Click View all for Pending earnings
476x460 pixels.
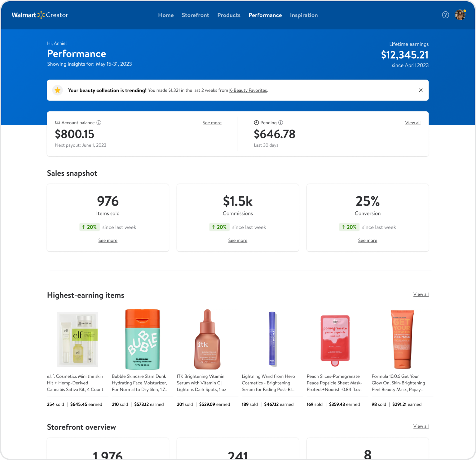tap(413, 123)
